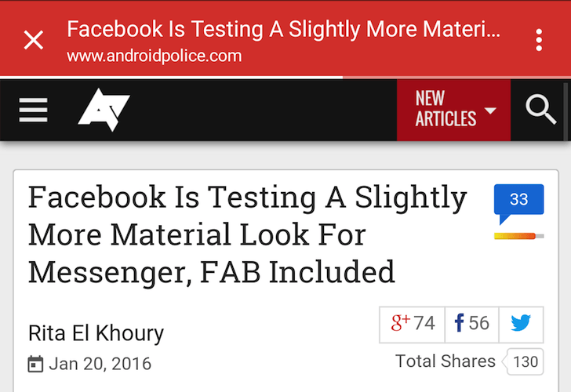Click the article headline link

(x=247, y=234)
